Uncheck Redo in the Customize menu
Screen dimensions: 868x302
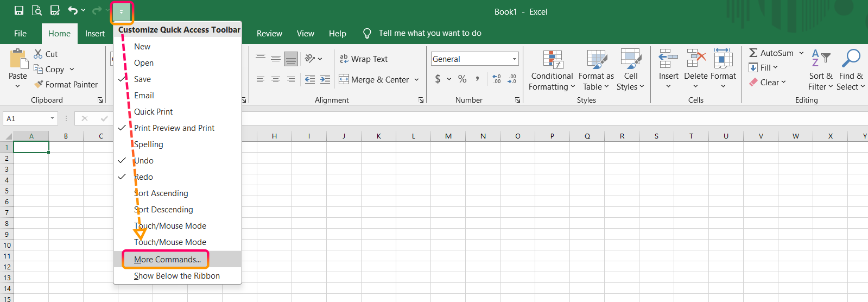coord(178,177)
